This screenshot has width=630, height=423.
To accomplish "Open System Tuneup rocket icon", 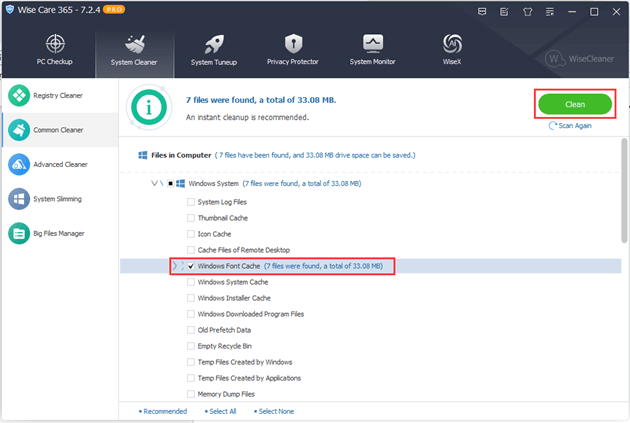I will (214, 44).
